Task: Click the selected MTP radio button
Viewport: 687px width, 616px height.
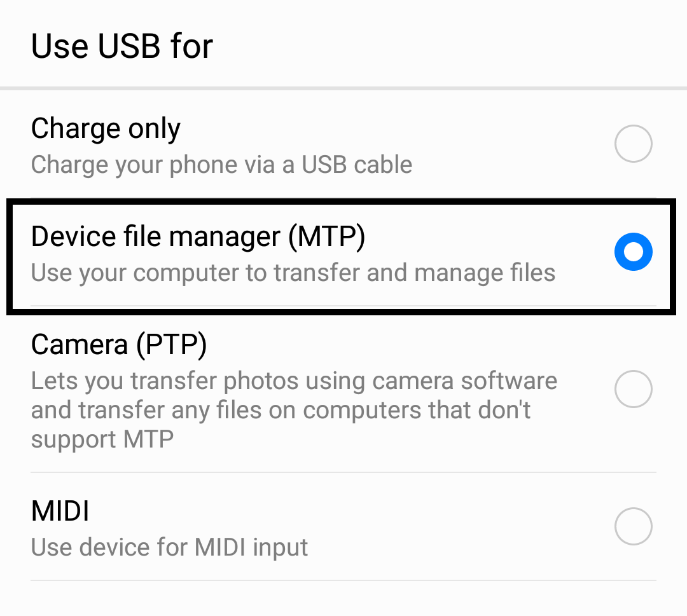Action: click(633, 252)
